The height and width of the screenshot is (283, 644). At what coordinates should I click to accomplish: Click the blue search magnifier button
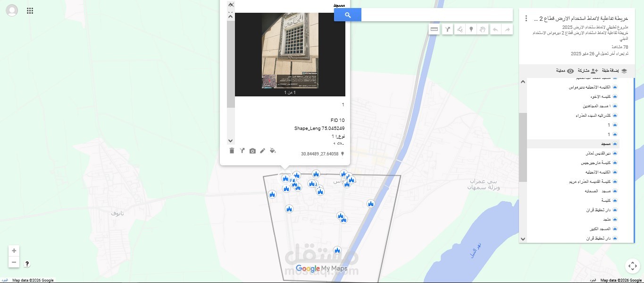click(x=348, y=15)
